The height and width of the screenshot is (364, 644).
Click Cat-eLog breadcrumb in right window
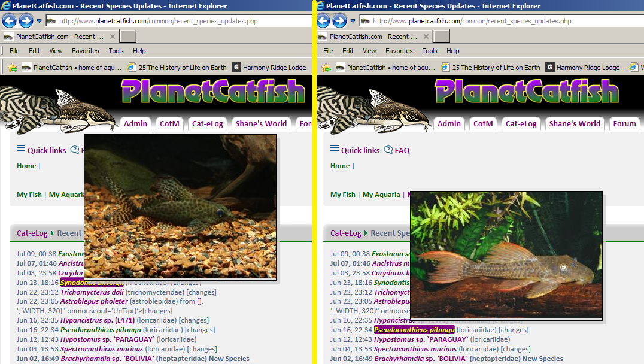(x=346, y=233)
